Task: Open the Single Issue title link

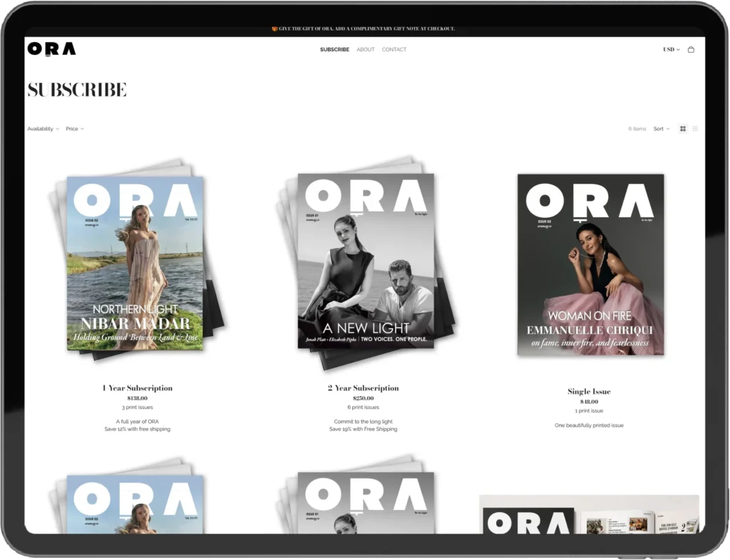Action: click(589, 392)
